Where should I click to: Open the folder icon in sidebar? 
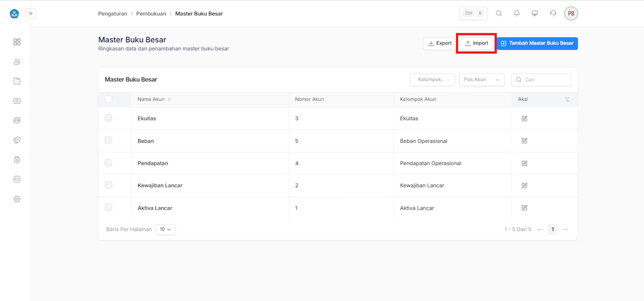point(17,81)
